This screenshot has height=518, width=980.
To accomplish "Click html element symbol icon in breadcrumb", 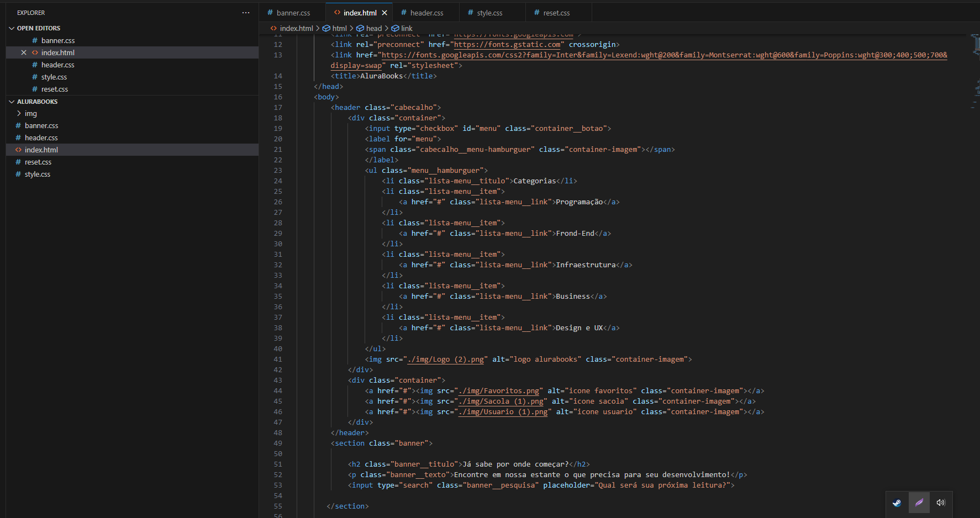I will (326, 28).
